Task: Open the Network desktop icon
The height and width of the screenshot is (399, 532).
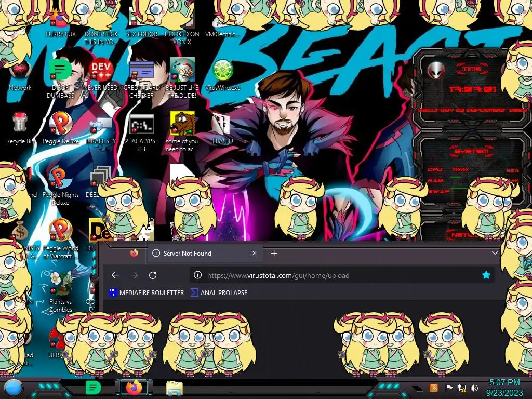Action: click(20, 75)
